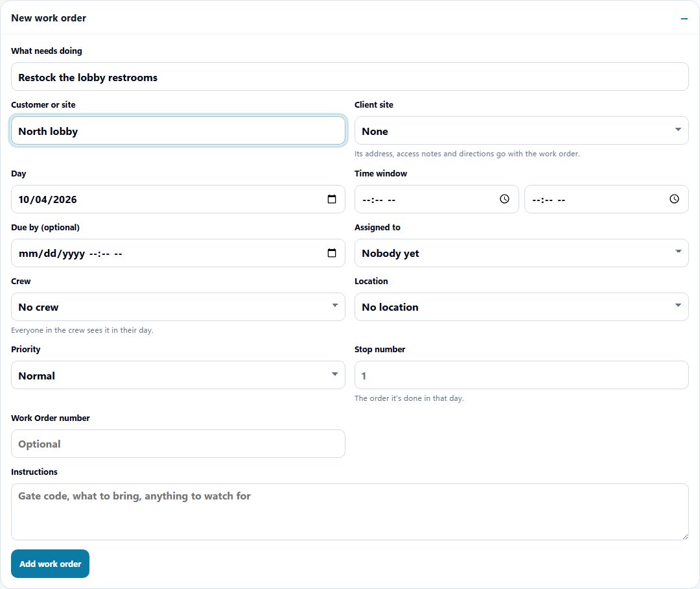Click the Add work order button
The width and height of the screenshot is (700, 589).
tap(50, 564)
